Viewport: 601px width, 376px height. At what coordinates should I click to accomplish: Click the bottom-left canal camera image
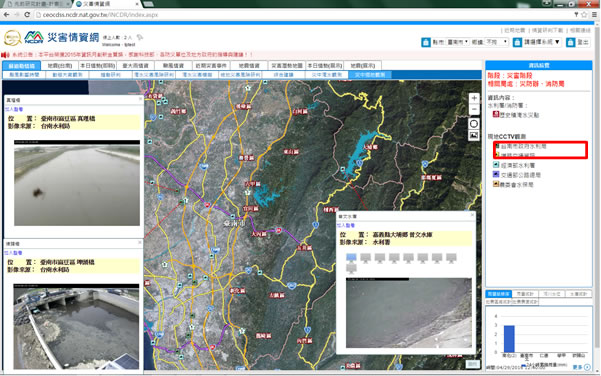(x=76, y=327)
